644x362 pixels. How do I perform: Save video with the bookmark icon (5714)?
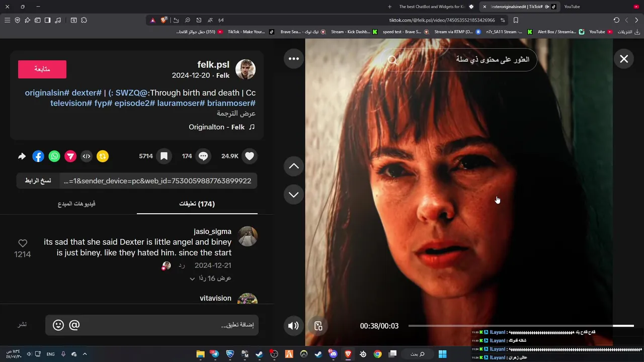164,156
